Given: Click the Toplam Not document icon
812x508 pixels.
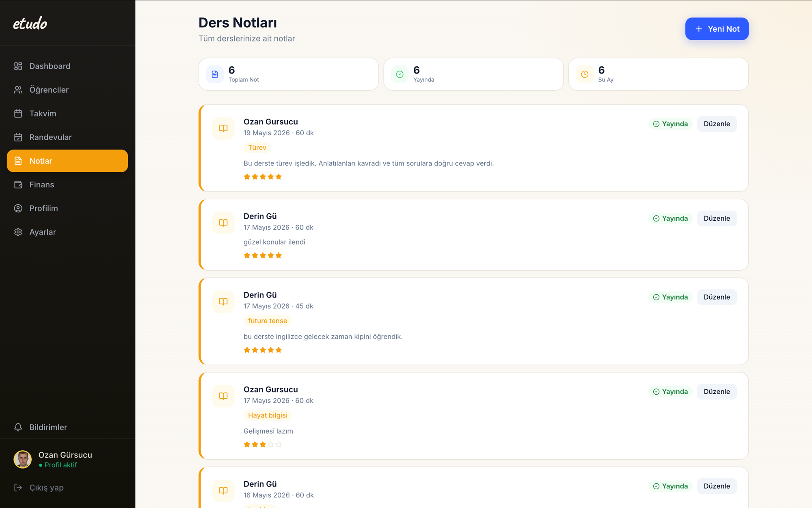Looking at the screenshot, I should [215, 74].
